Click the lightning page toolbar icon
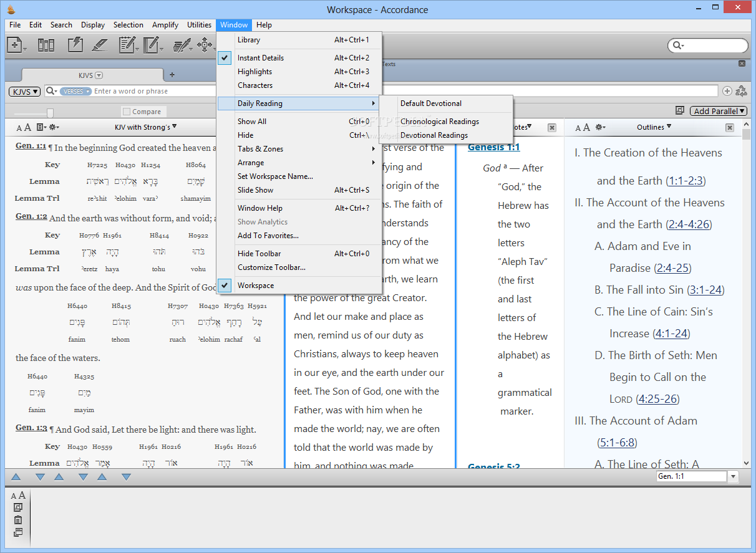The height and width of the screenshot is (553, 756). tap(75, 45)
